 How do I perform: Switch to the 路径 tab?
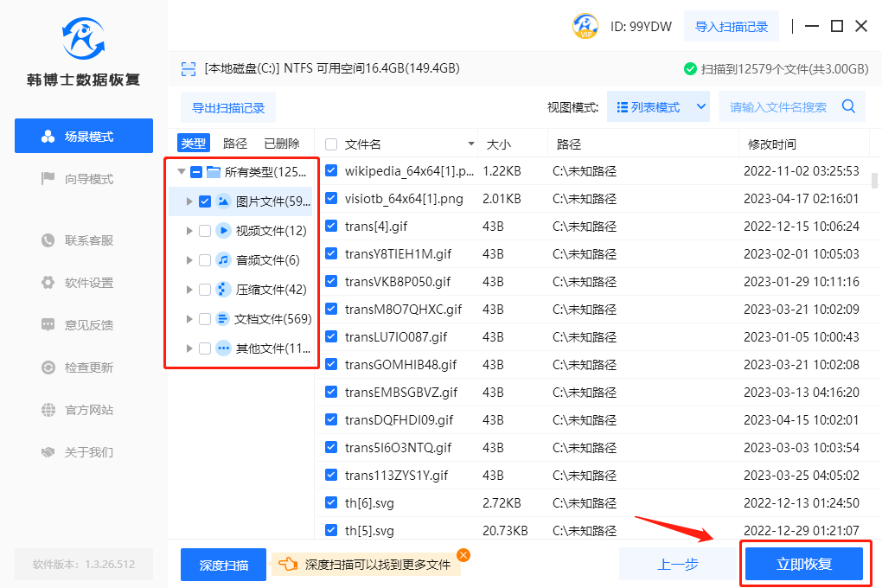235,144
